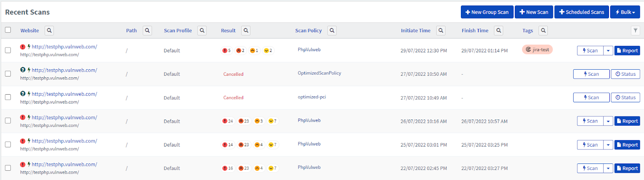This screenshot has width=644, height=180.
Task: Sort the table by Website column header
Action: click(30, 31)
